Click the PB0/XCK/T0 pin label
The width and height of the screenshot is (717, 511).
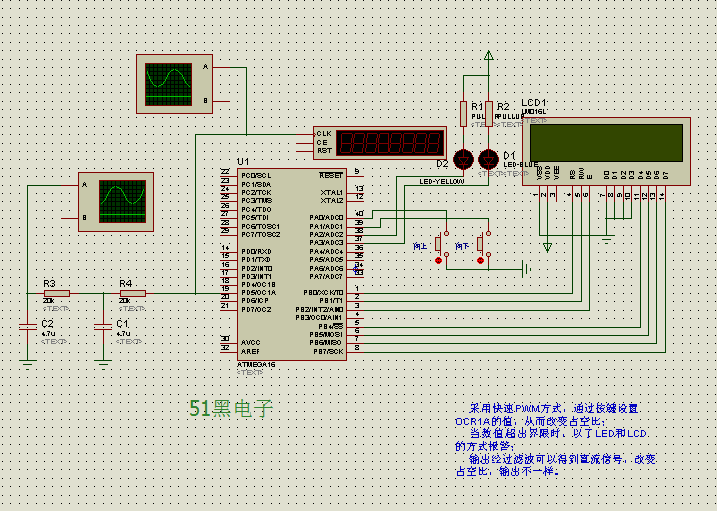click(x=323, y=293)
